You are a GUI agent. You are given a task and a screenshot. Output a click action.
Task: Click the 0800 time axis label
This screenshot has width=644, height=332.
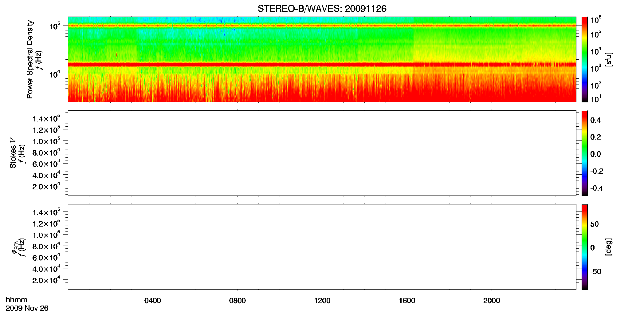coord(238,301)
